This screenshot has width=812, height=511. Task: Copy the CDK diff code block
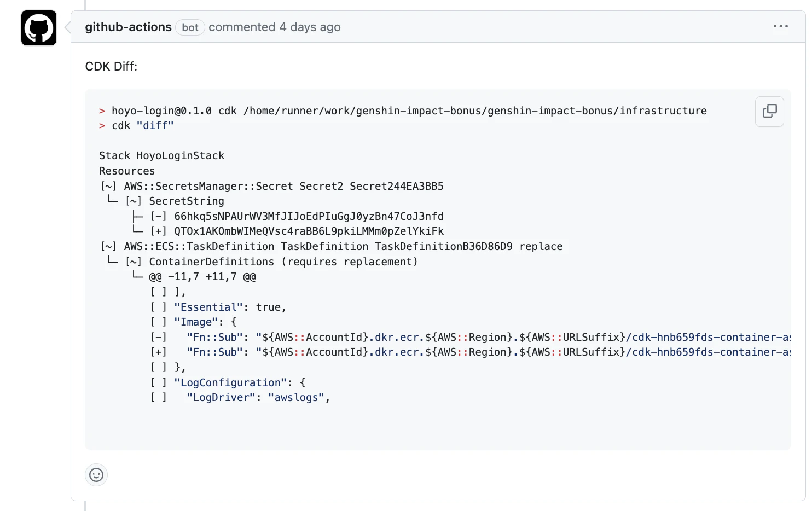point(769,112)
